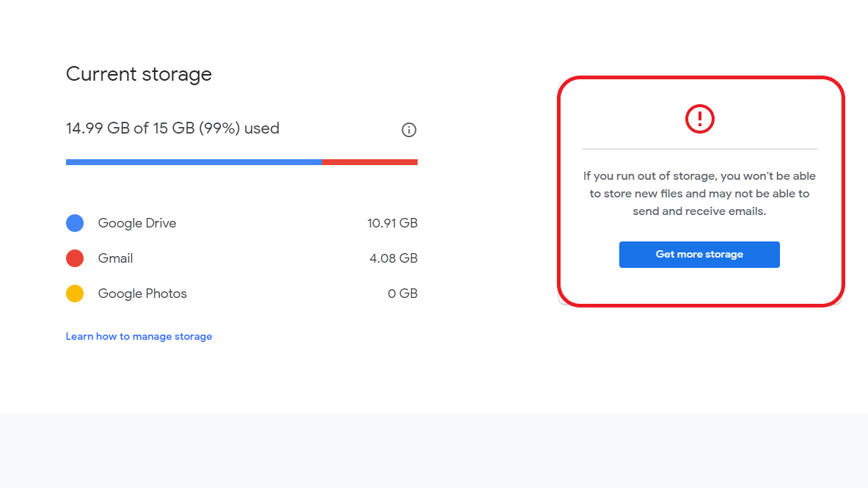868x488 pixels.
Task: Click the Get more storage button
Action: pos(699,254)
